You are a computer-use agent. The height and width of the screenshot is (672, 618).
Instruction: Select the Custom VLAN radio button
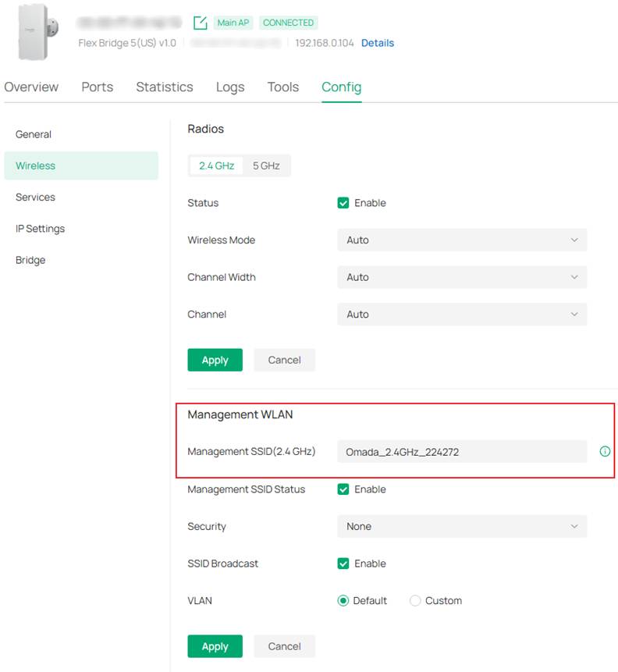click(x=415, y=600)
